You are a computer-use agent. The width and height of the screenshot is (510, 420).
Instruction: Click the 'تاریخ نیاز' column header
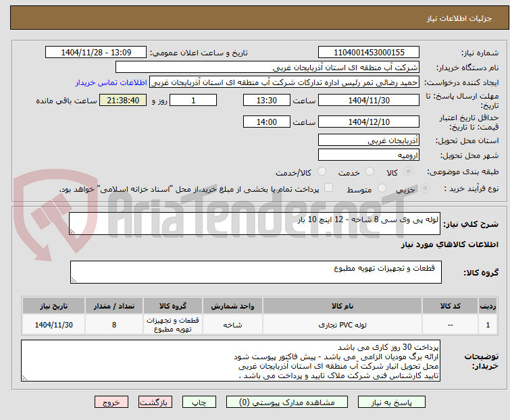(53, 306)
